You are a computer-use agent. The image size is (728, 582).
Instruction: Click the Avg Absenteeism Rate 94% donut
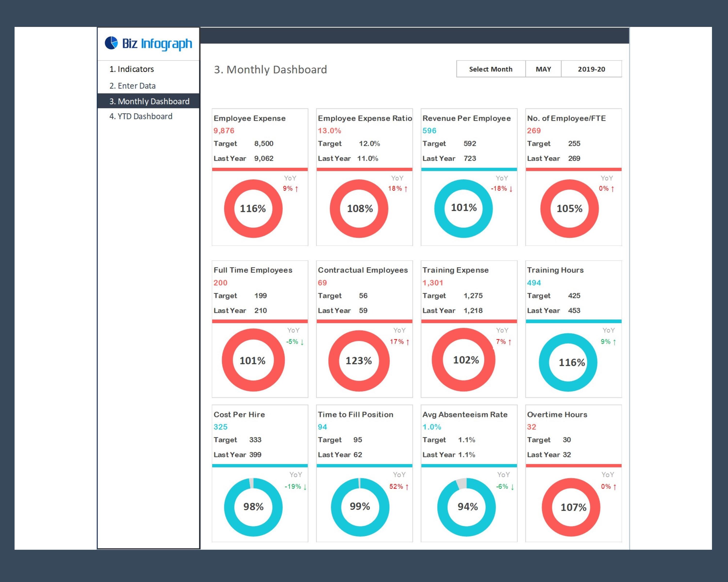click(466, 507)
